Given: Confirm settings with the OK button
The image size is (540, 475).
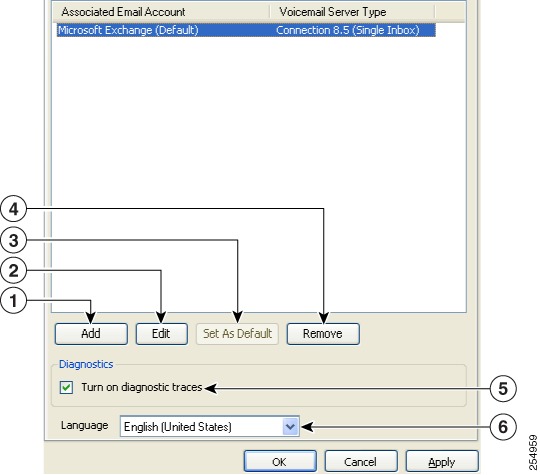Looking at the screenshot, I should click(280, 461).
